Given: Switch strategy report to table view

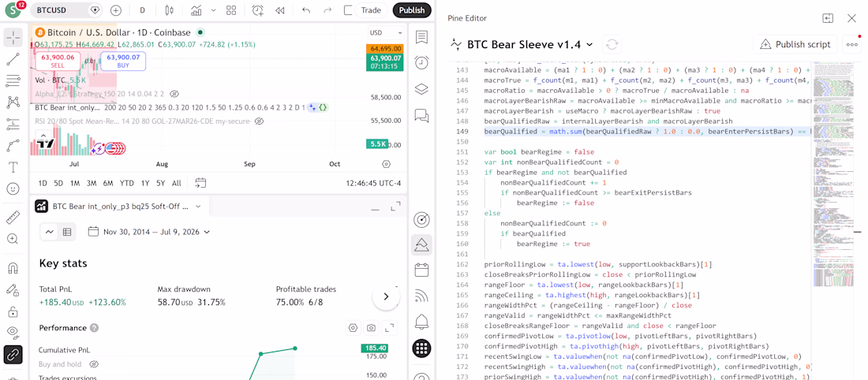Looking at the screenshot, I should [x=67, y=233].
